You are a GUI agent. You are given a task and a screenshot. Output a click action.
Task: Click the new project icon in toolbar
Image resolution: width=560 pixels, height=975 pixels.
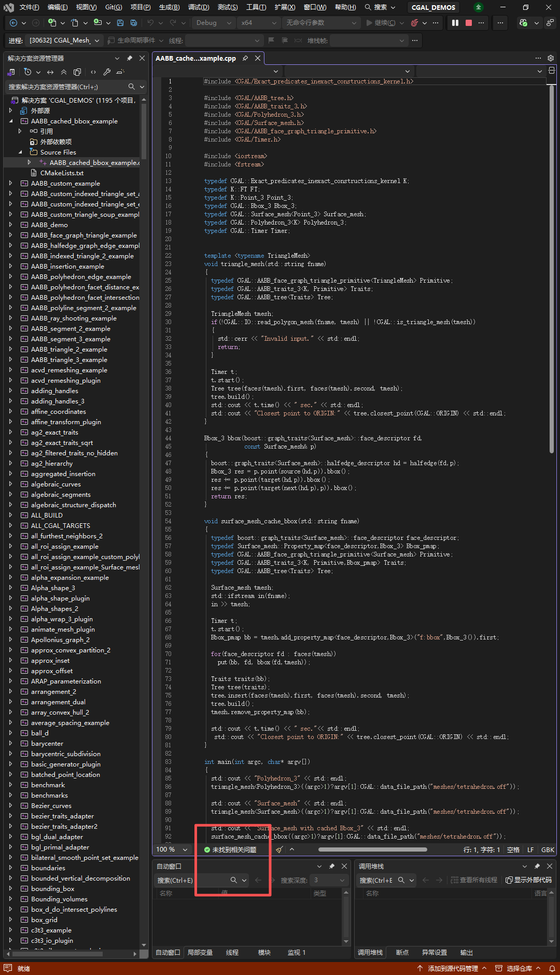(x=52, y=23)
